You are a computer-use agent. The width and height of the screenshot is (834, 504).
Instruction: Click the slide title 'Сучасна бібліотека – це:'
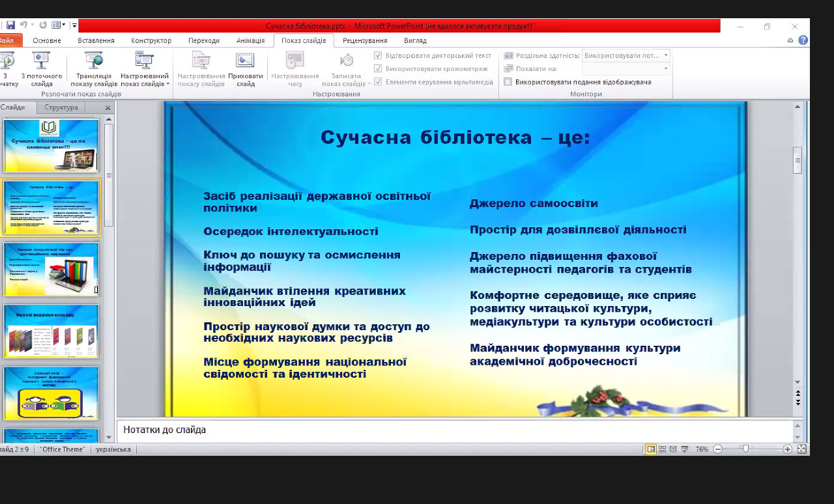pos(455,137)
